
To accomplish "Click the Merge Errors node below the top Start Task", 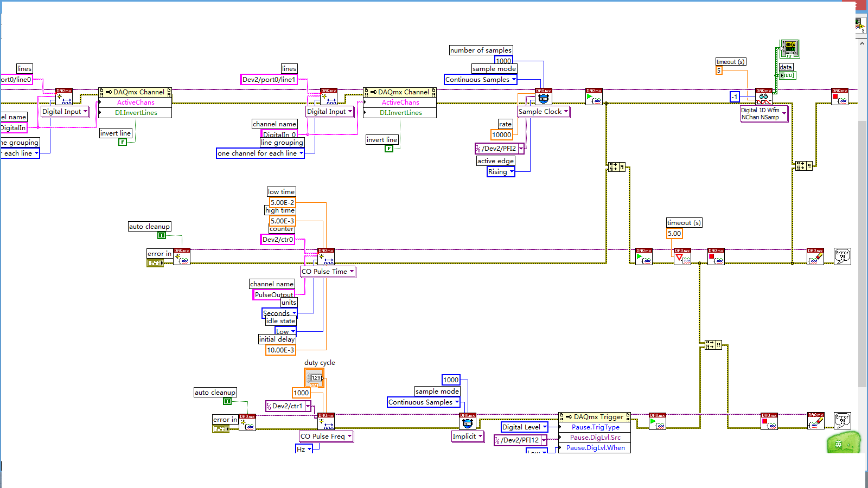I will coord(616,167).
